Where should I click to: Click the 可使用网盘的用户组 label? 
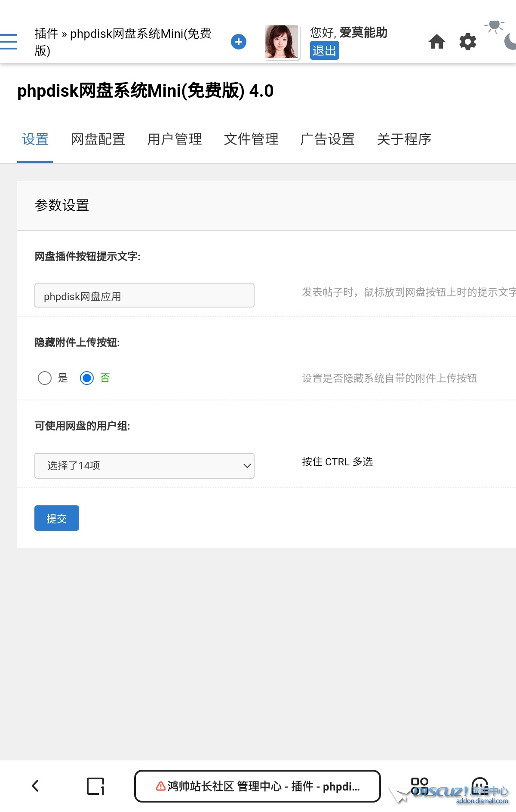[x=83, y=426]
